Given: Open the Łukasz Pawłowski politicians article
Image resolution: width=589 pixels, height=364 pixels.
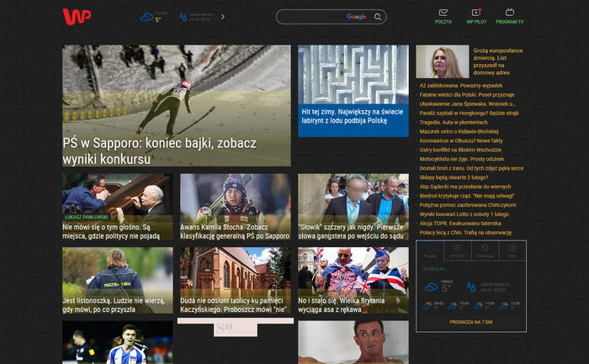Looking at the screenshot, I should (x=118, y=207).
